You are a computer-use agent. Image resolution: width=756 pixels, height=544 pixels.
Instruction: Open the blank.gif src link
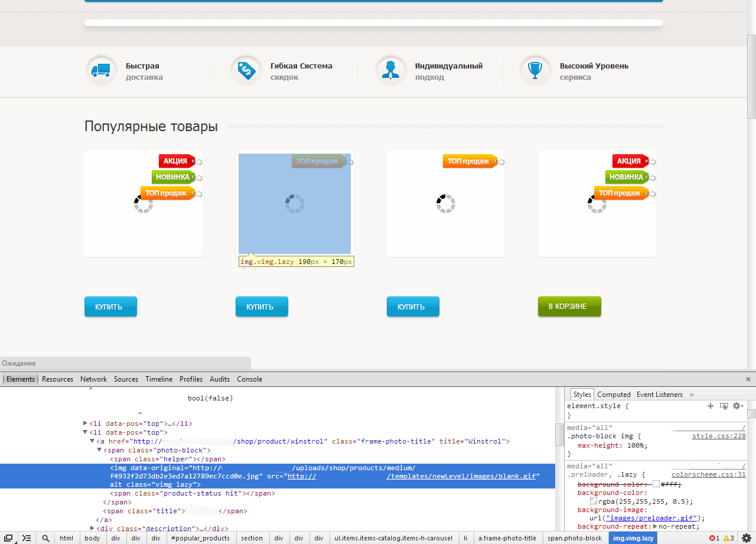[x=412, y=475]
